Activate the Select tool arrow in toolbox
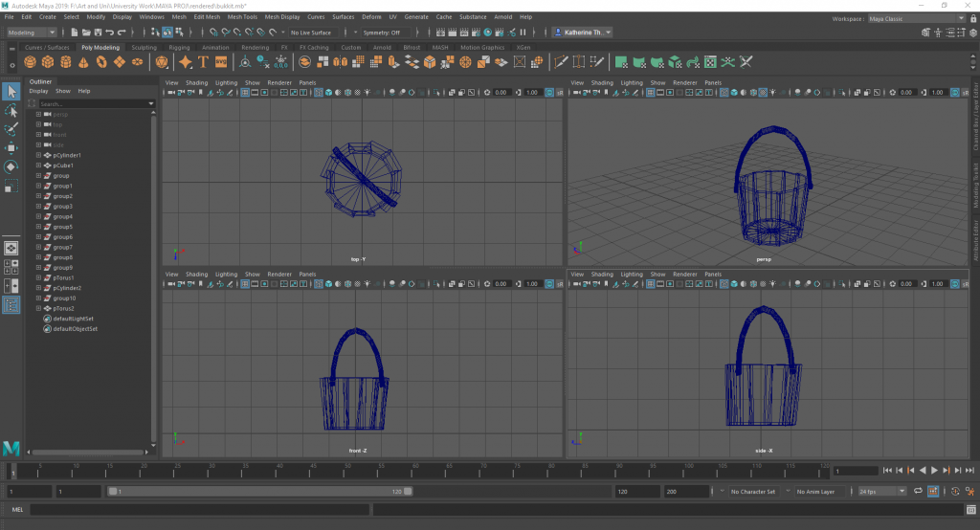 click(x=11, y=92)
